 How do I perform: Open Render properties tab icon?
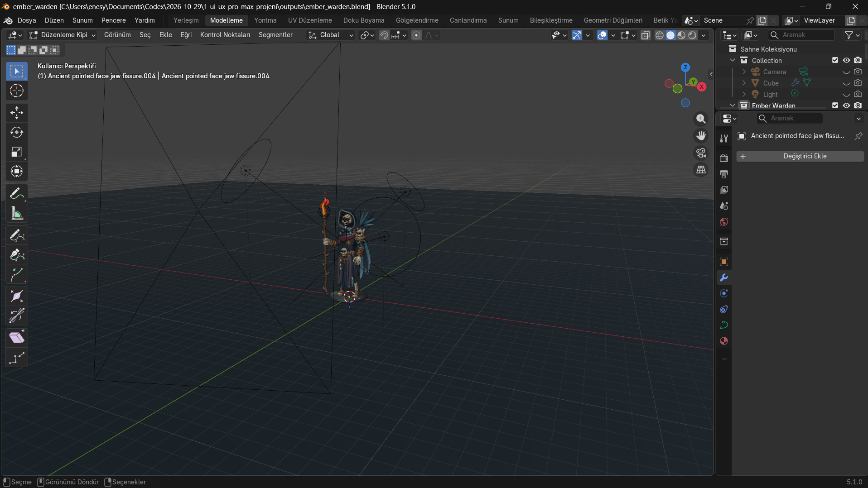click(x=724, y=158)
